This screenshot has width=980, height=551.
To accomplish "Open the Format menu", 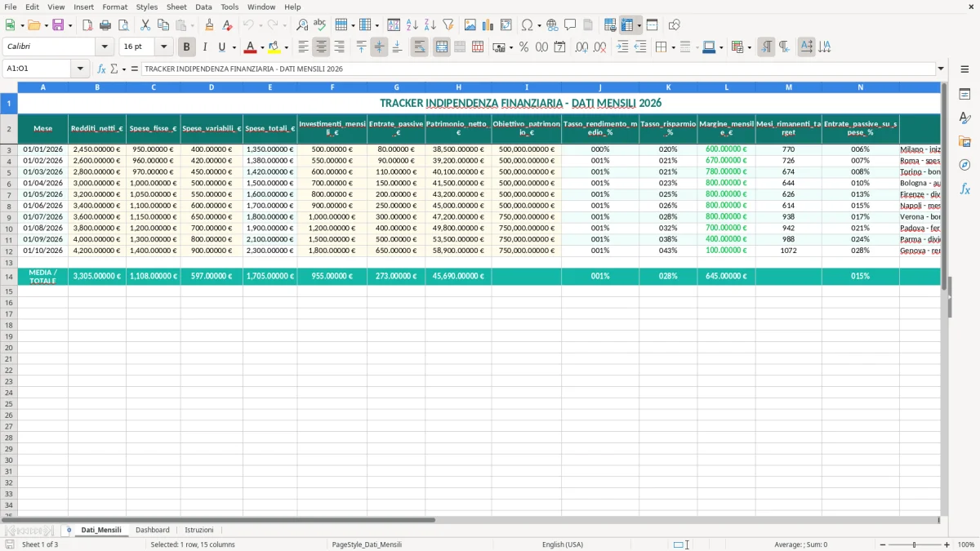I will [114, 7].
